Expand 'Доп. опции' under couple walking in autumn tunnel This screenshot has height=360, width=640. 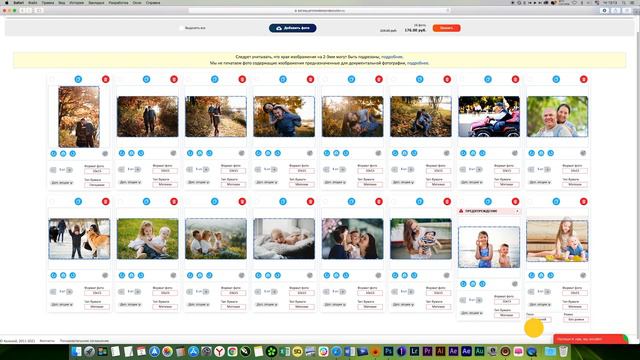[x=130, y=182]
